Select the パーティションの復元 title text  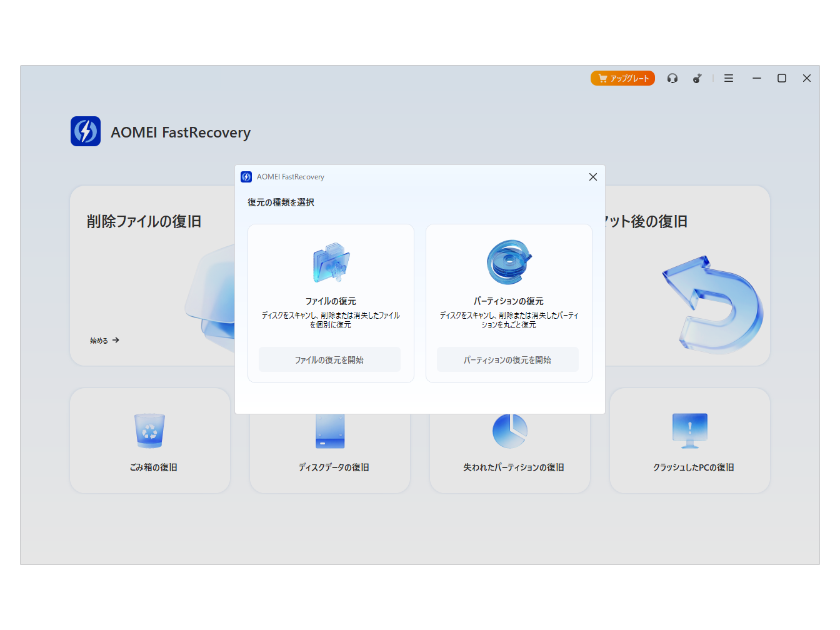[x=509, y=301]
